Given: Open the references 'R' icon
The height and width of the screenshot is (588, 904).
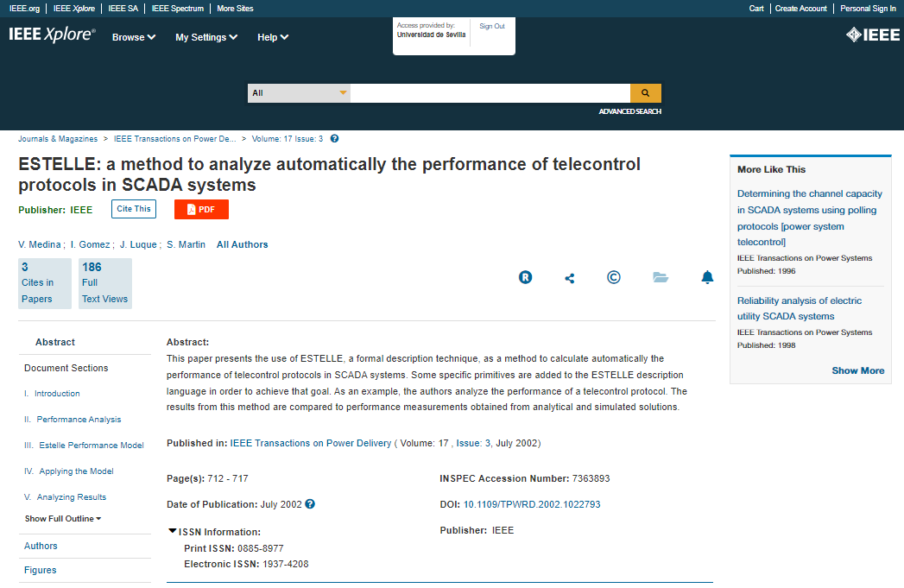Looking at the screenshot, I should point(525,277).
